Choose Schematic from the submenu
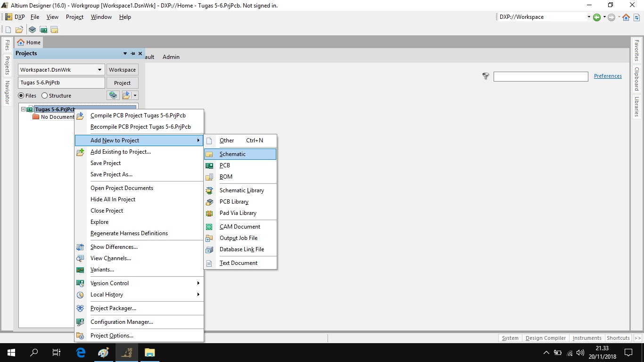This screenshot has height=362, width=644. point(240,154)
